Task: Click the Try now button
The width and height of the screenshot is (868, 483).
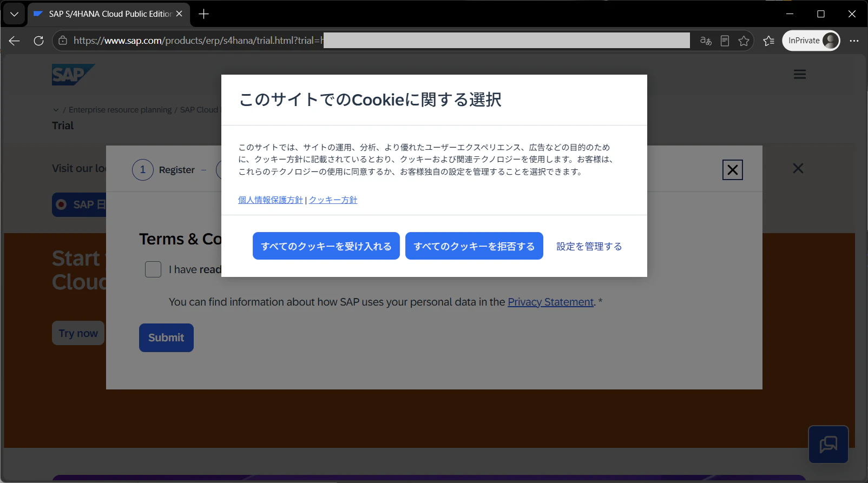Action: 78,333
